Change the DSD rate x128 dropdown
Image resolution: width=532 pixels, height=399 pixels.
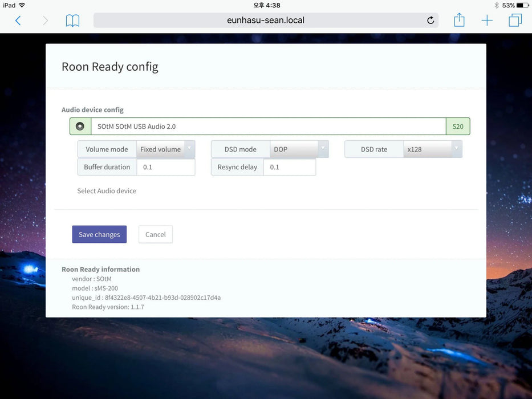[433, 149]
